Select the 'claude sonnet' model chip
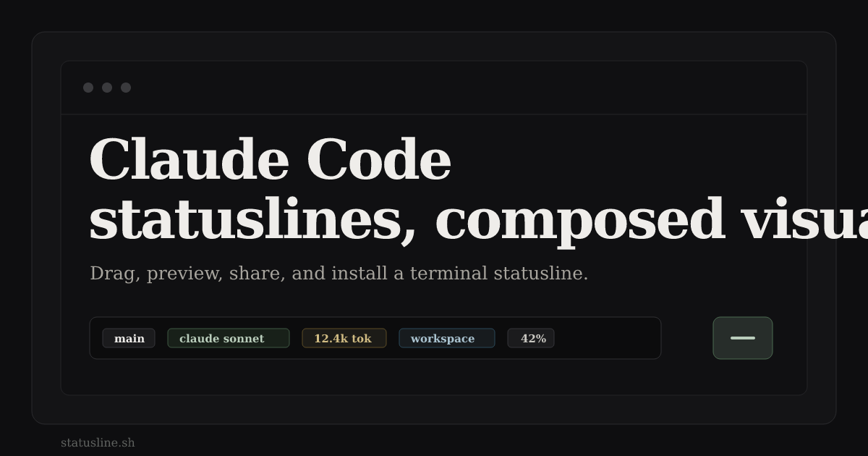 229,338
